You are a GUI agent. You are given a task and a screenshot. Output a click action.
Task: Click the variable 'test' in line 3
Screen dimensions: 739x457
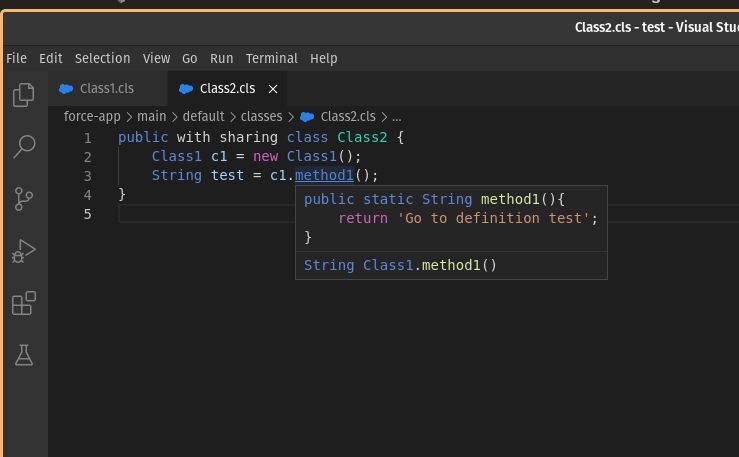click(227, 175)
